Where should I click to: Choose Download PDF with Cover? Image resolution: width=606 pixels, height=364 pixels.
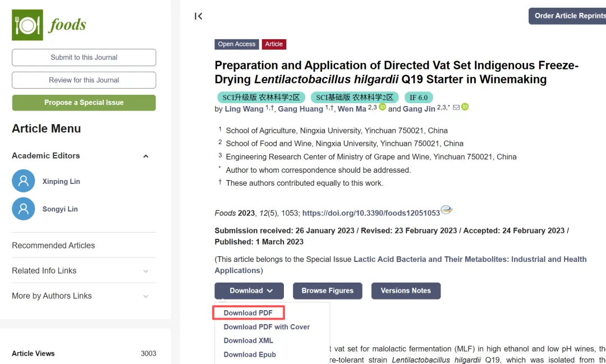[x=267, y=327]
